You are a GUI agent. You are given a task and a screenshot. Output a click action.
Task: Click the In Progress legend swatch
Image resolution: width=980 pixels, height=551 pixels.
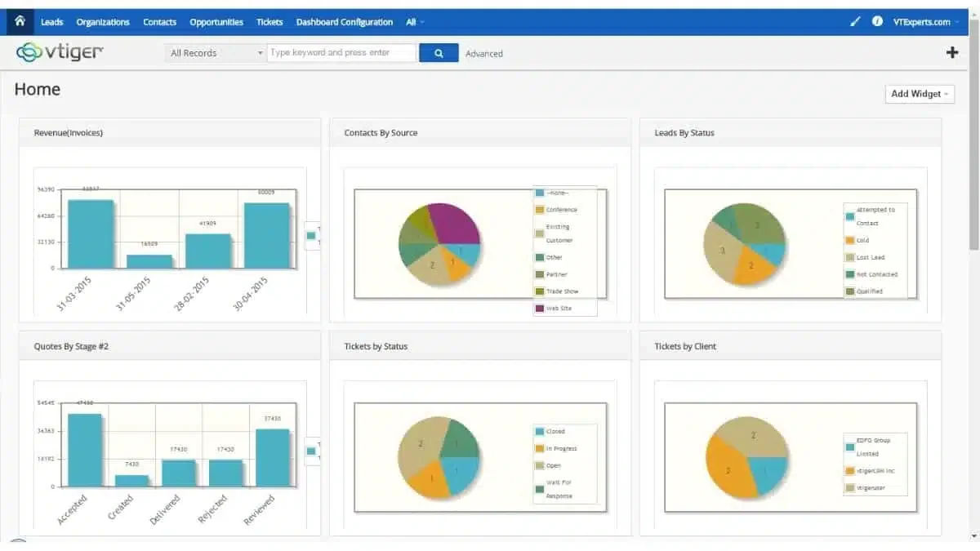point(540,448)
